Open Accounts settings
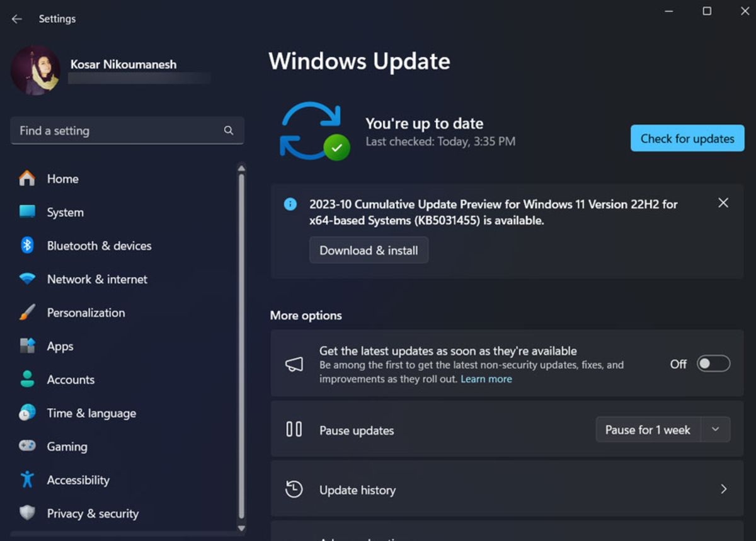 pyautogui.click(x=125, y=379)
